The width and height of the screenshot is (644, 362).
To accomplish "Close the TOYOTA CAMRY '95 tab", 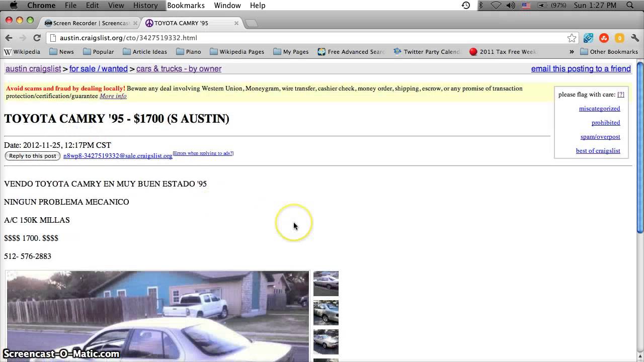I will (236, 23).
